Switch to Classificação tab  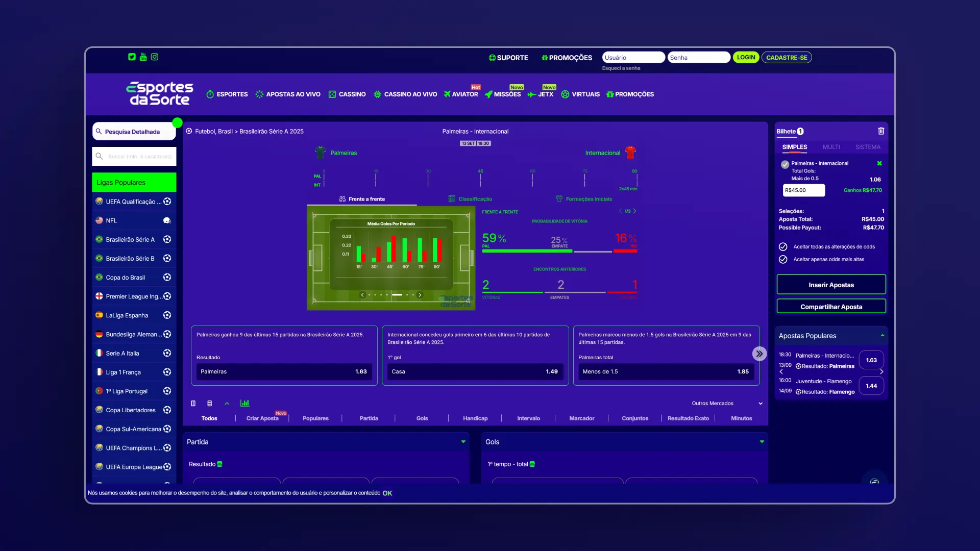(471, 199)
